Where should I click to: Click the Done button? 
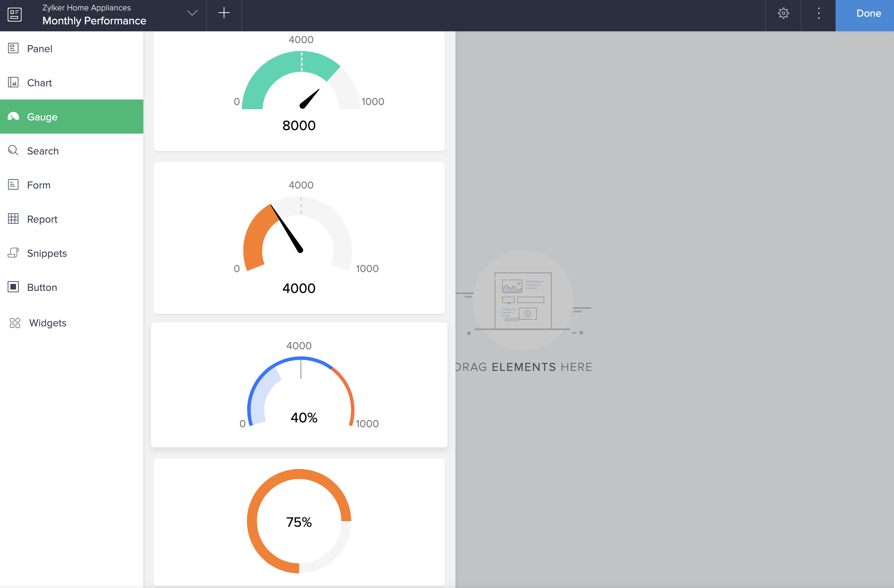coord(868,14)
